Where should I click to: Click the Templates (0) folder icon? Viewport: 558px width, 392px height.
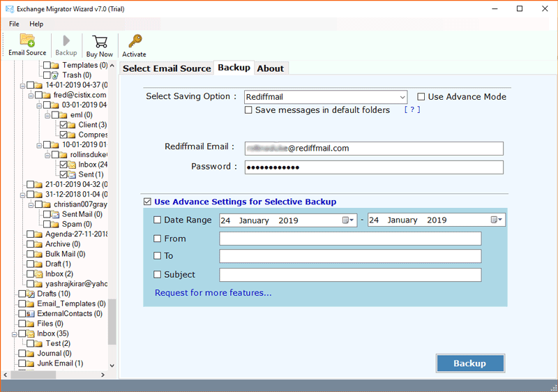(55, 65)
